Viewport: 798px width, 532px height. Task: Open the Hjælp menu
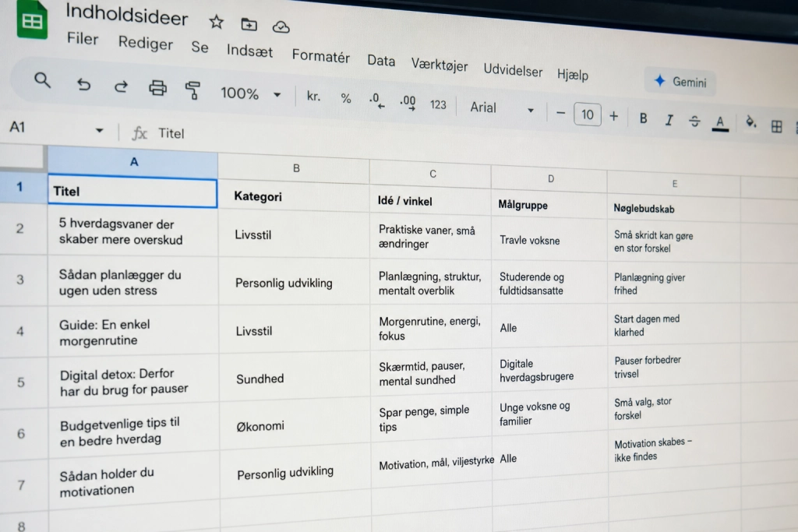(x=573, y=74)
